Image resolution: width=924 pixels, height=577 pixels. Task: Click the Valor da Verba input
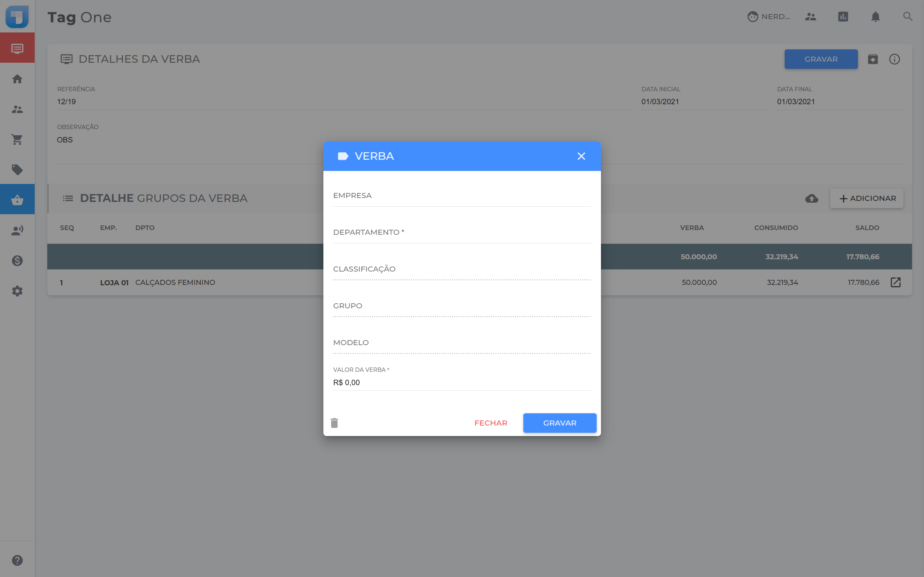pos(462,382)
